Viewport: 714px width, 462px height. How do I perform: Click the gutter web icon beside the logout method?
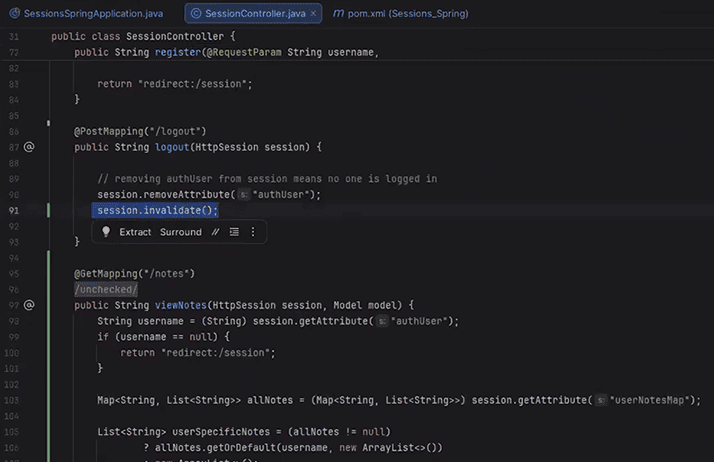(x=29, y=147)
